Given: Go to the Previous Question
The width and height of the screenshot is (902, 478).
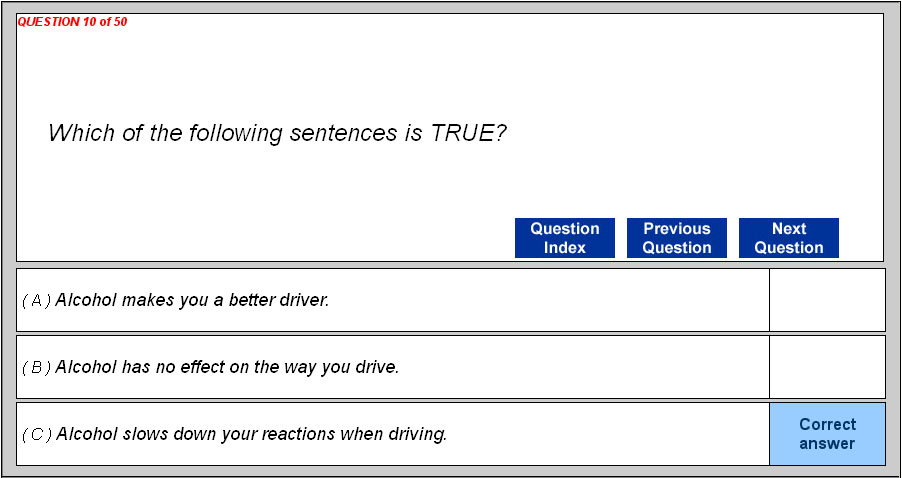Looking at the screenshot, I should pos(676,238).
